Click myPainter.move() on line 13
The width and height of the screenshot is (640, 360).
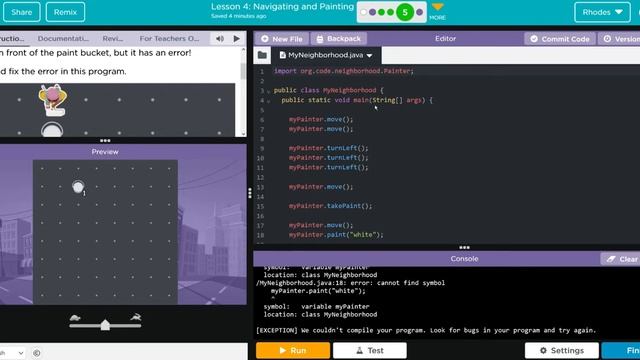point(321,187)
